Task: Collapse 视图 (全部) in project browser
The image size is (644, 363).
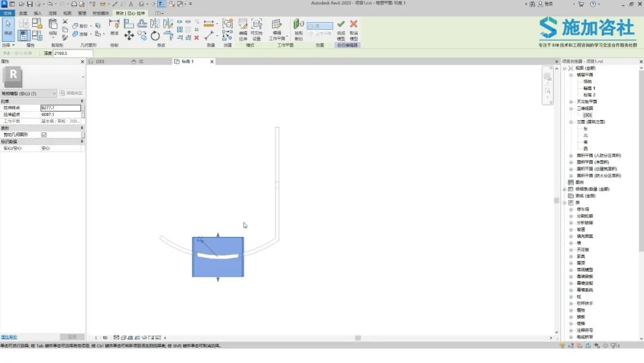Action: 564,68
